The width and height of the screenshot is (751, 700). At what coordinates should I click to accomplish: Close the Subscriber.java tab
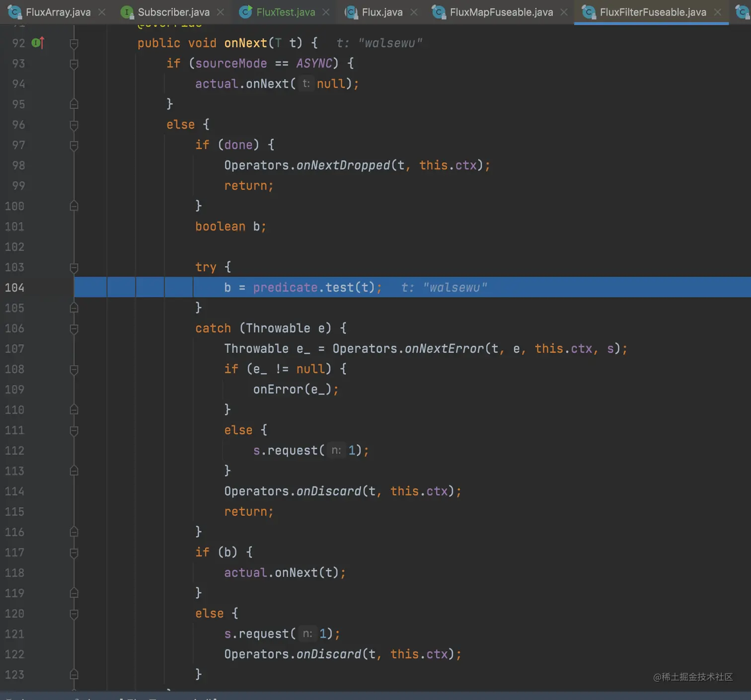(221, 12)
